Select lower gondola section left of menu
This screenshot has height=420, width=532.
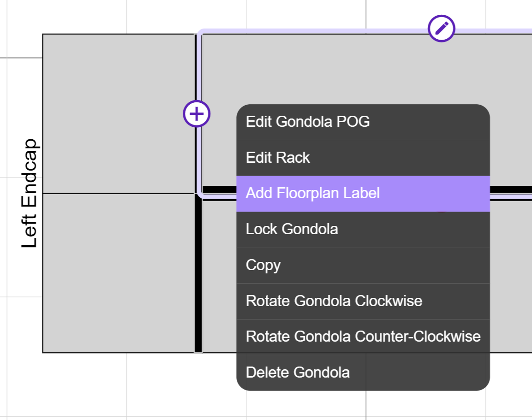(x=219, y=276)
